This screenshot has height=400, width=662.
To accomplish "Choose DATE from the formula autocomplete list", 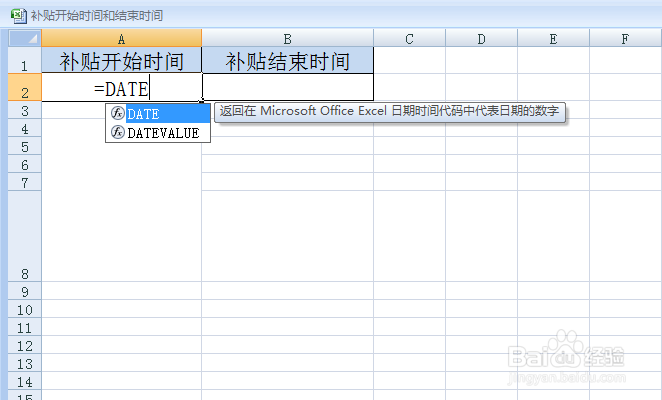I will pyautogui.click(x=158, y=114).
